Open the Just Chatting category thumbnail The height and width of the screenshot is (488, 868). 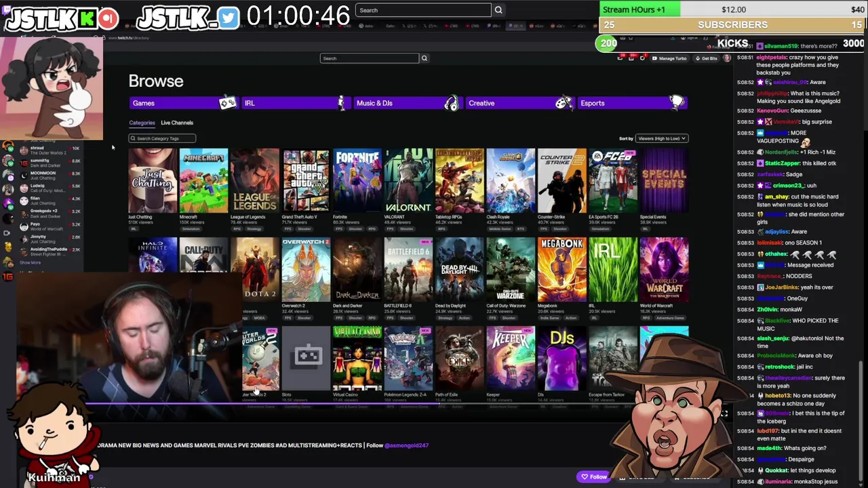[153, 181]
